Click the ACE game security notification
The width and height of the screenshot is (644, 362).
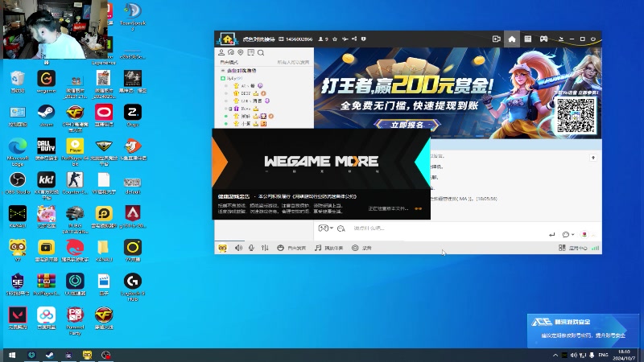pos(583,331)
